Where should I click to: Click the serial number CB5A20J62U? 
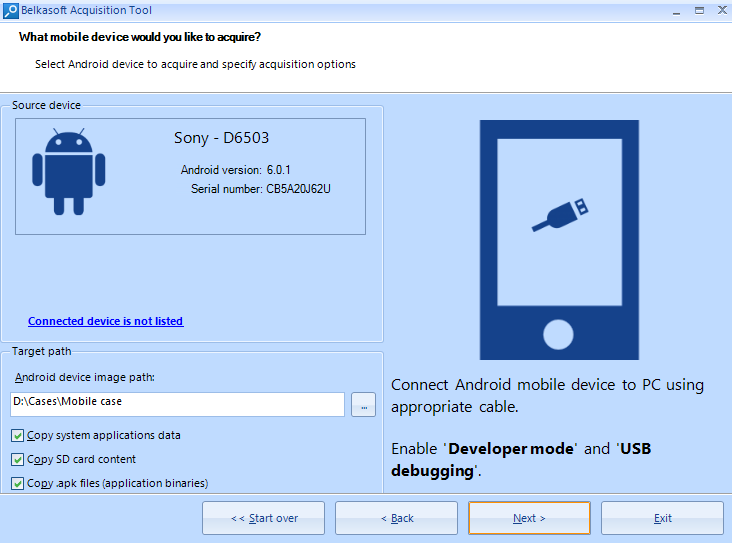tap(298, 189)
